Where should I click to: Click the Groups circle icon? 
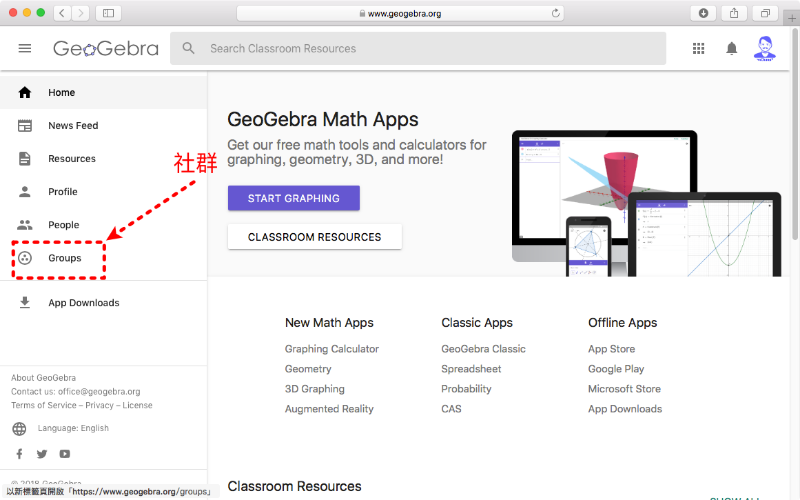24,258
